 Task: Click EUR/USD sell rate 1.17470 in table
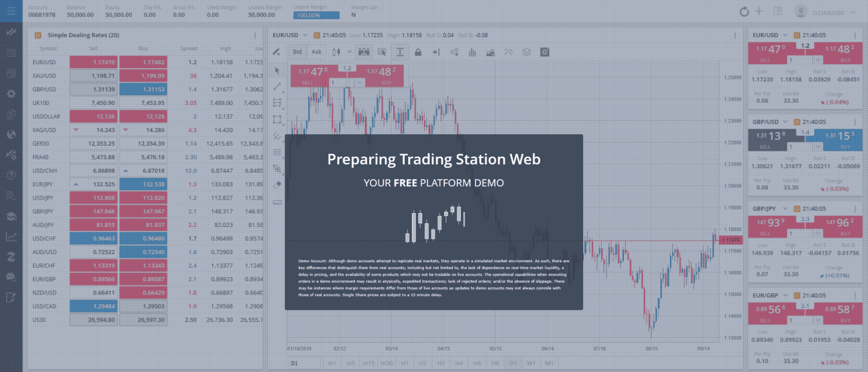(93, 62)
